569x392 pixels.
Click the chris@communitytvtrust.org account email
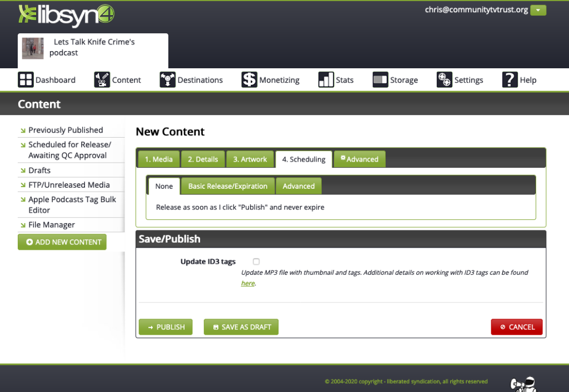click(x=476, y=10)
